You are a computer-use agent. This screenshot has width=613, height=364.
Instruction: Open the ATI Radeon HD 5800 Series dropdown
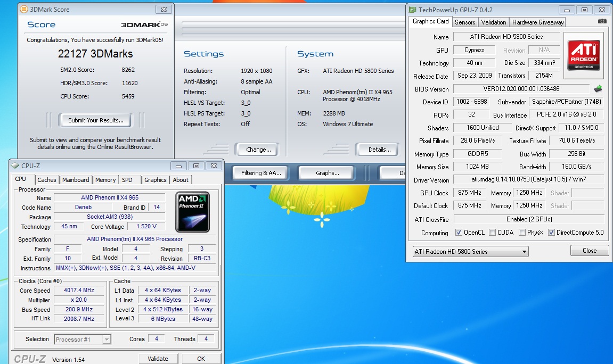click(x=471, y=252)
